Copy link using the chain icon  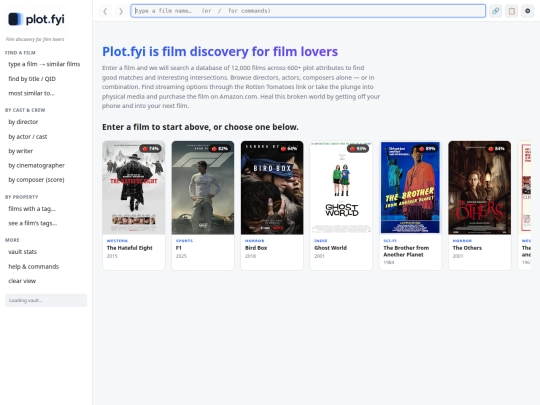(x=495, y=11)
